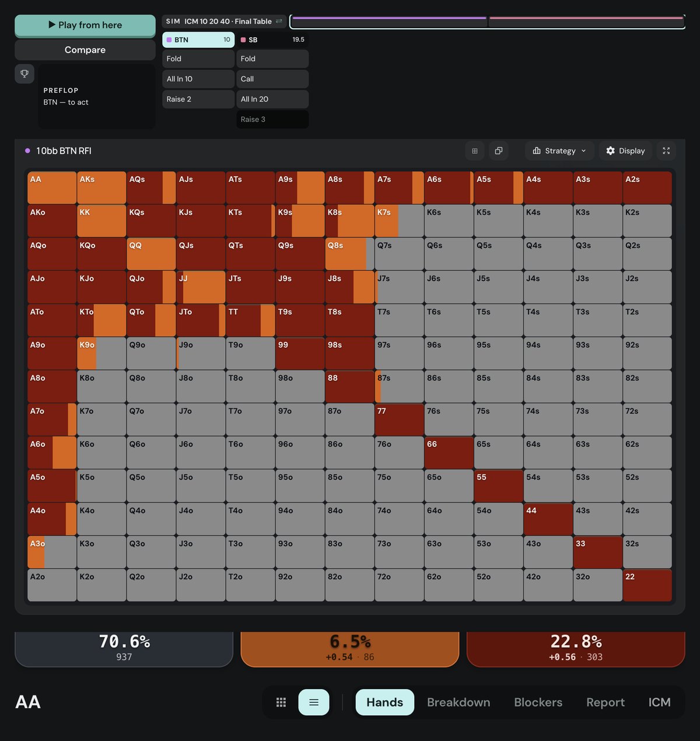The image size is (700, 741).
Task: Select the 32s hand cell
Action: tap(647, 552)
